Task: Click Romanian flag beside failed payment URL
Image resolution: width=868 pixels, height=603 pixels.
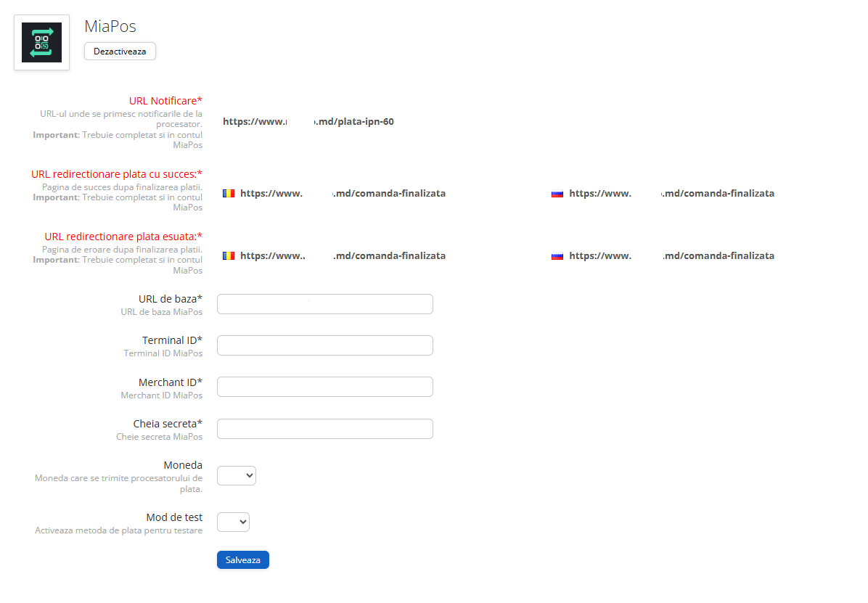Action: [229, 256]
